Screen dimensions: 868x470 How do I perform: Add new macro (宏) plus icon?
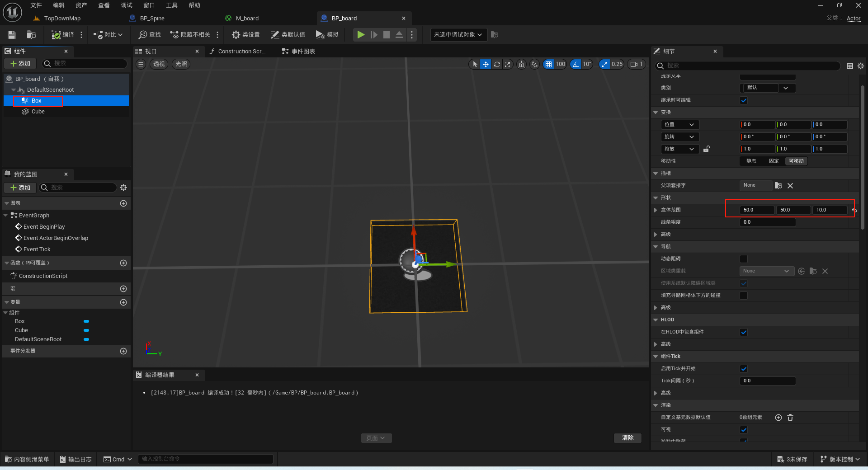123,289
